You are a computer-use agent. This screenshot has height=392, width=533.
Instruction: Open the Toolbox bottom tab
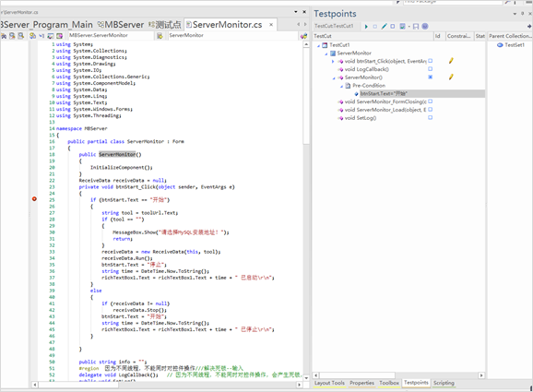point(389,383)
